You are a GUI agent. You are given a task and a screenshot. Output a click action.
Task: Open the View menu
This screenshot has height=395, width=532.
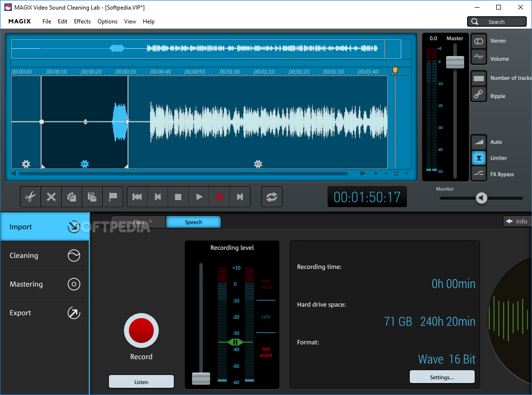tap(130, 21)
